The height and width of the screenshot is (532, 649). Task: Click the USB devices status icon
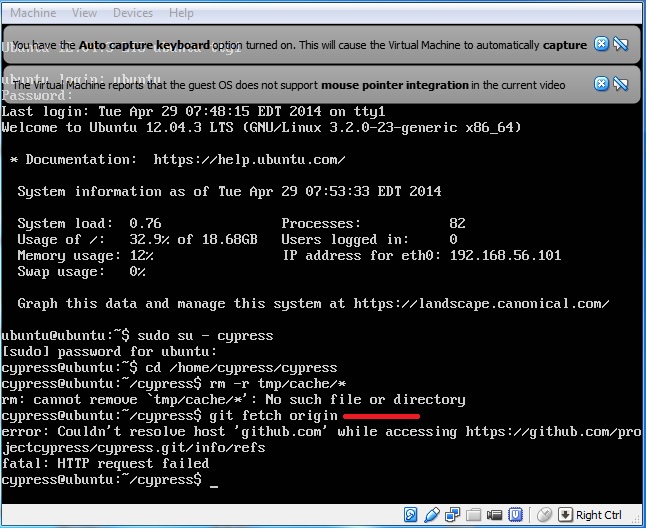432,515
